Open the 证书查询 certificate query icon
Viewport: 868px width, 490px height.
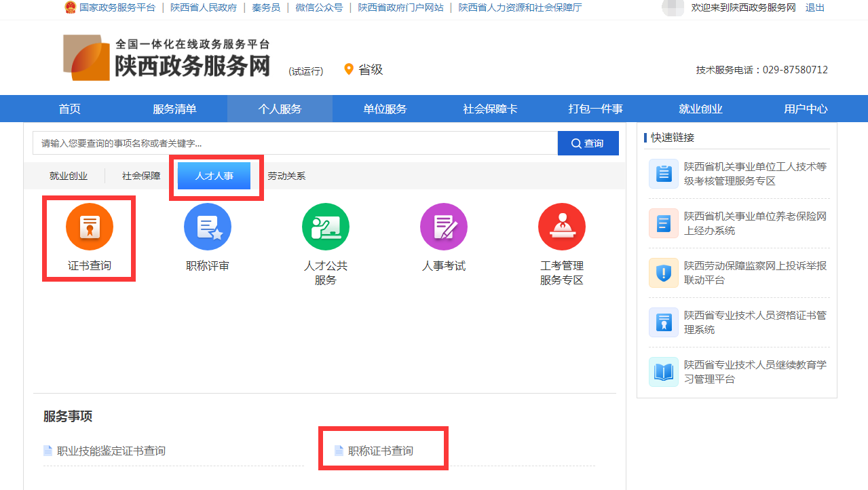point(88,226)
